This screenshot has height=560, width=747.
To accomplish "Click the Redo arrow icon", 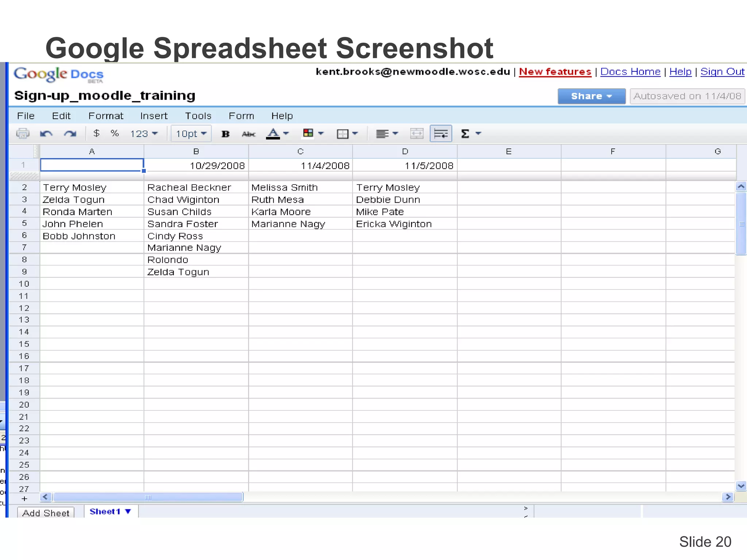I will [70, 134].
